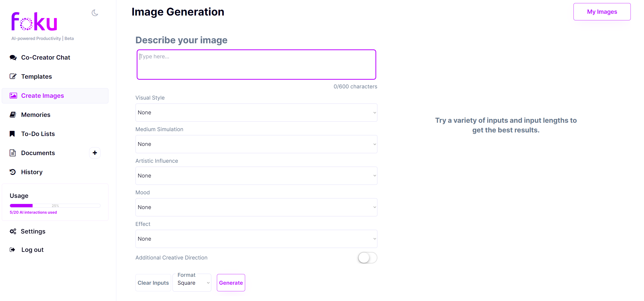Open My Images gallery
This screenshot has width=644, height=301.
click(602, 12)
